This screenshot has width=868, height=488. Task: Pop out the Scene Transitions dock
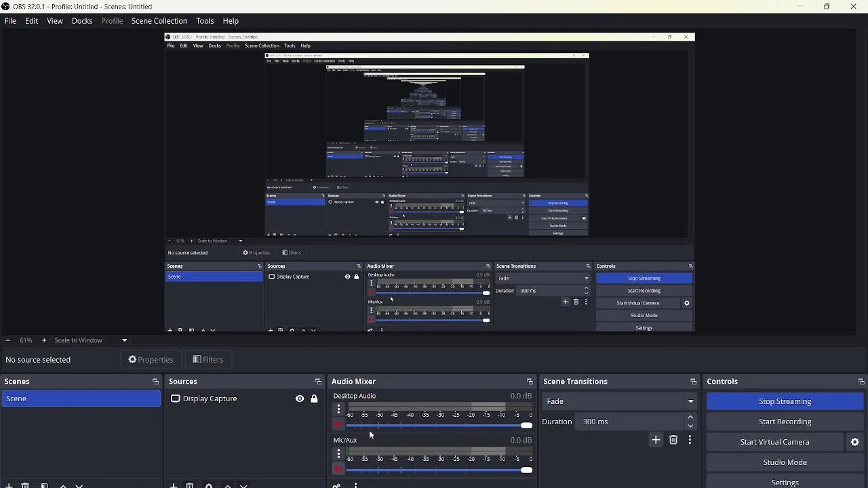pyautogui.click(x=693, y=382)
